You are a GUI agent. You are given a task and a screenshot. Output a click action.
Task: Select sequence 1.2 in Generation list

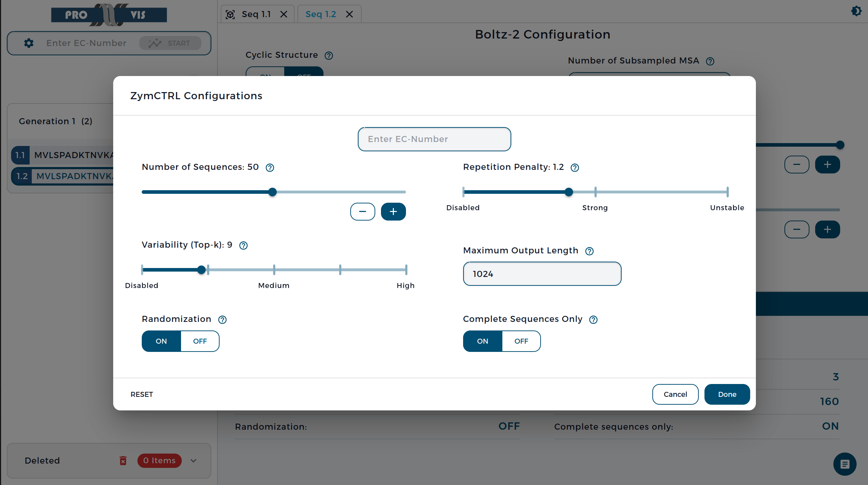(x=62, y=176)
